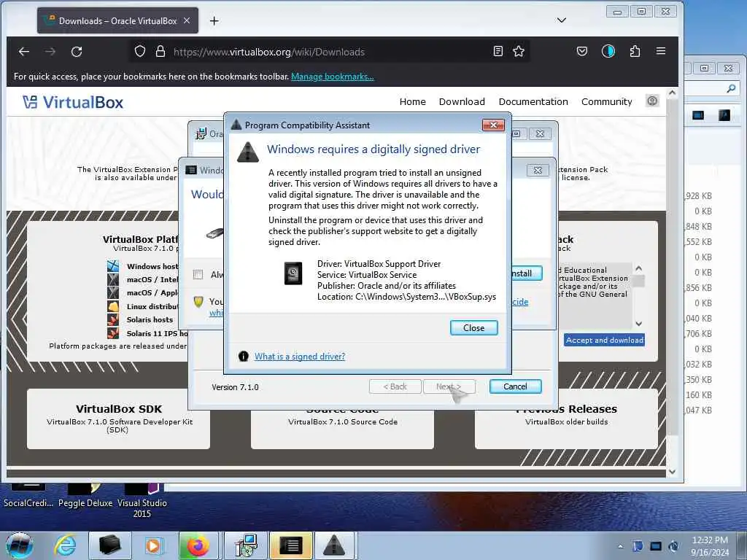Image resolution: width=747 pixels, height=560 pixels.
Task: Click the VBoxSup driver icon
Action: point(293,273)
